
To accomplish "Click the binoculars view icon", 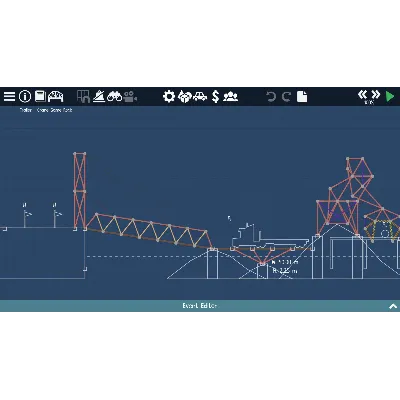I will pos(115,97).
